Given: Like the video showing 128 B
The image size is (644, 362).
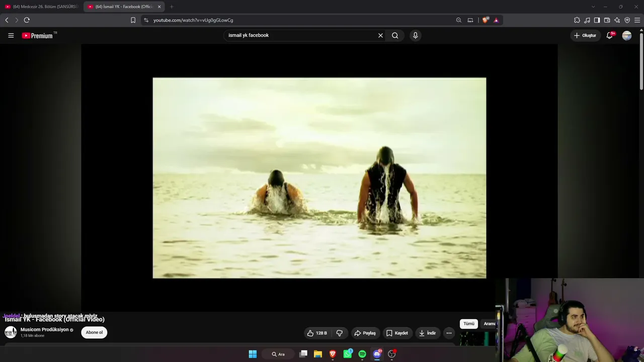Looking at the screenshot, I should (317, 333).
